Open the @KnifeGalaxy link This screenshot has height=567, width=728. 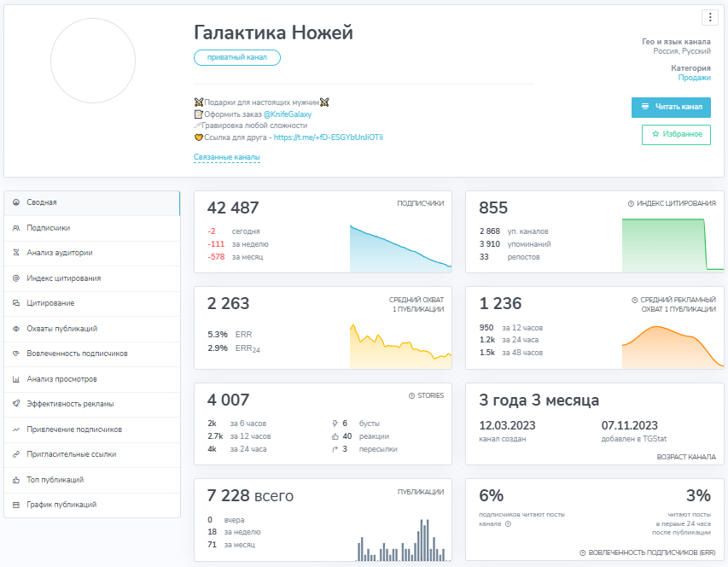288,114
